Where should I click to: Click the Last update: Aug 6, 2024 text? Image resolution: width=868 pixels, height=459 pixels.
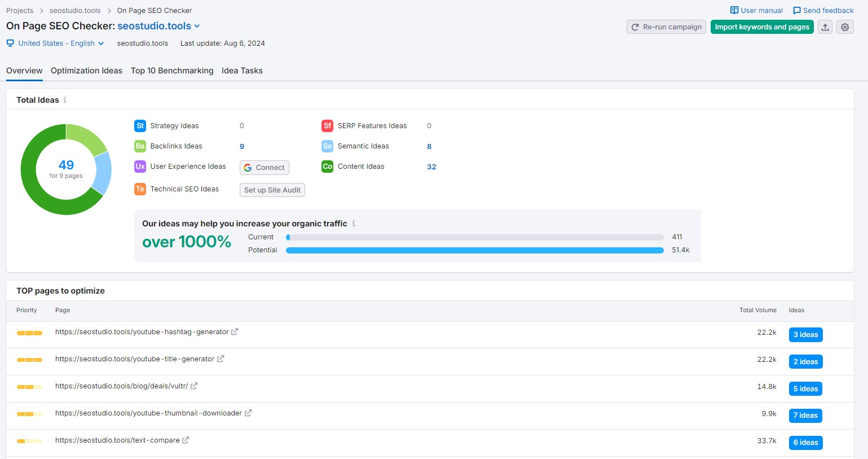(223, 43)
